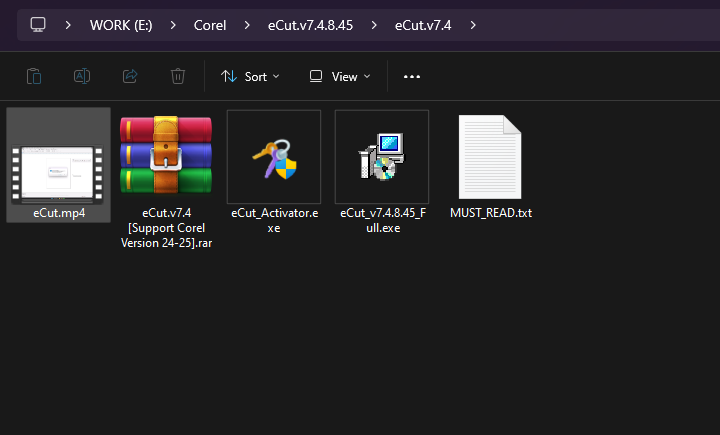The width and height of the screenshot is (720, 435).
Task: Open See more three-dots menu
Action: pos(412,77)
